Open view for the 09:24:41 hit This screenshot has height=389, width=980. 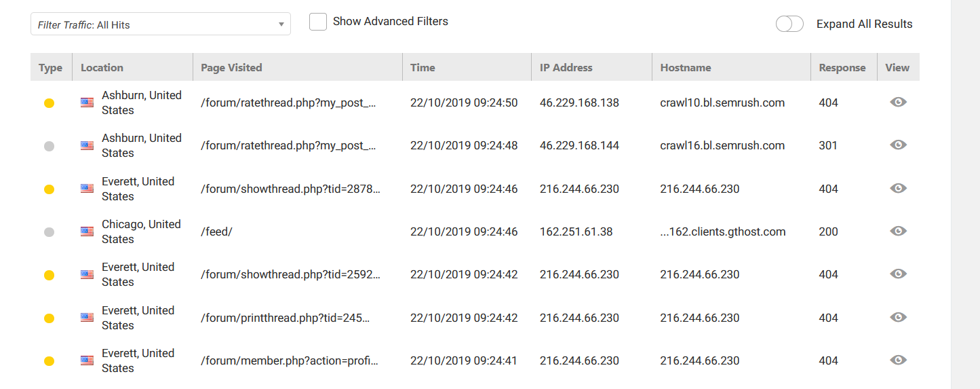point(898,360)
